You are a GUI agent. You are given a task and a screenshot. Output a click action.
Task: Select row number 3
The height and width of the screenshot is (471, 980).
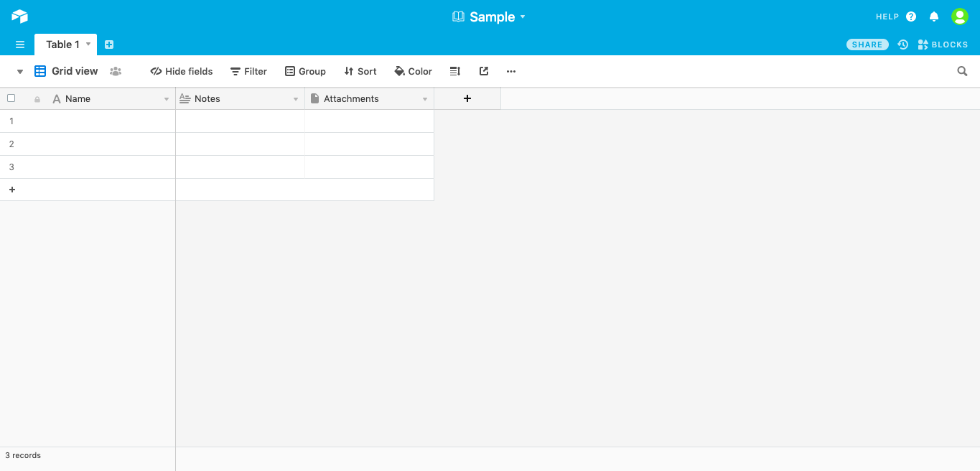11,167
